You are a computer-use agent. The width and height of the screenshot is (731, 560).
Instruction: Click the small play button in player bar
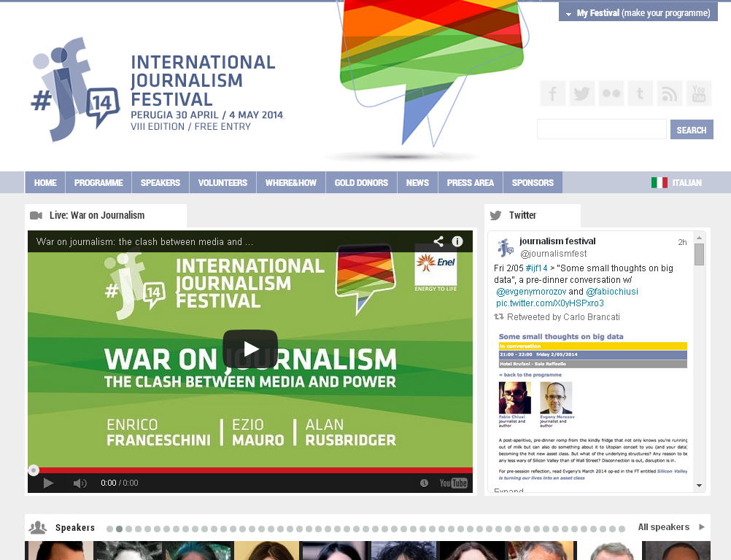tap(48, 483)
